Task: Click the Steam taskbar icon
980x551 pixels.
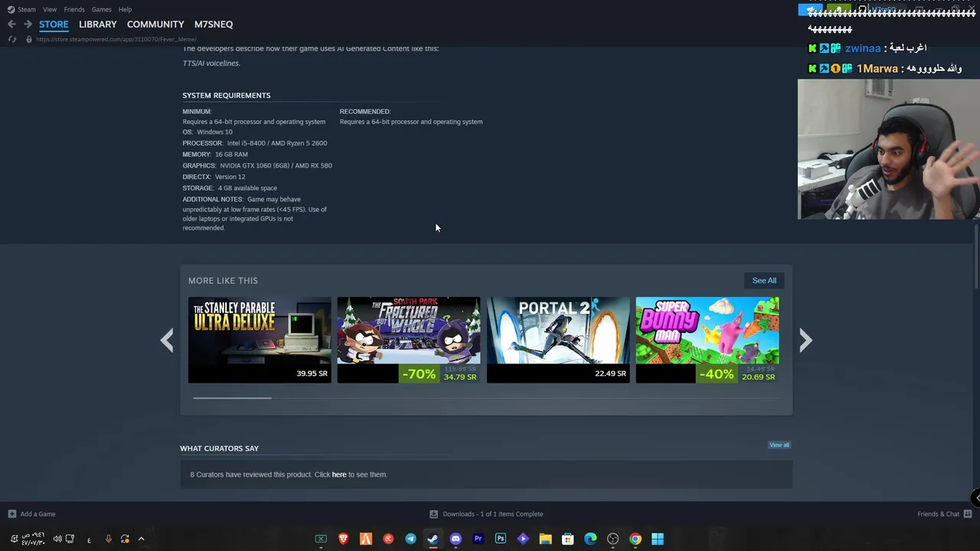Action: pyautogui.click(x=433, y=539)
